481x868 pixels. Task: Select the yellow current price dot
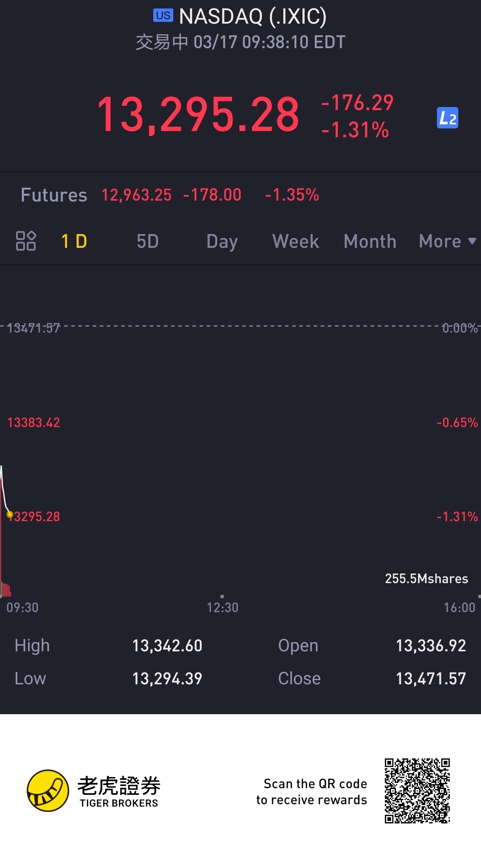click(10, 515)
